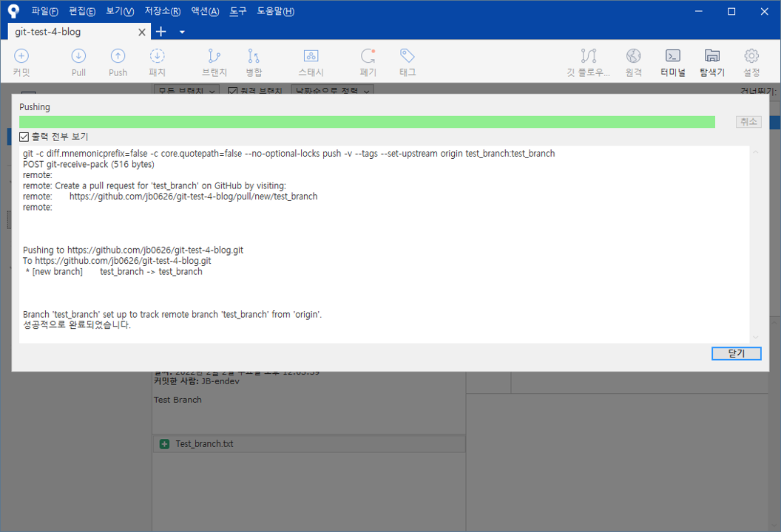Viewport: 781px width, 532px height.
Task: Open the Edit (편집) menu
Action: 82,11
